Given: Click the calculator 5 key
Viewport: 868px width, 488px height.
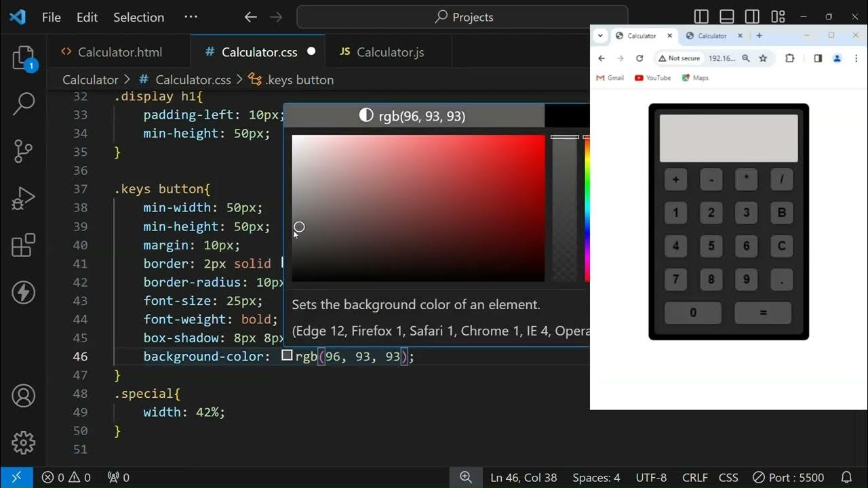Looking at the screenshot, I should click(x=711, y=246).
